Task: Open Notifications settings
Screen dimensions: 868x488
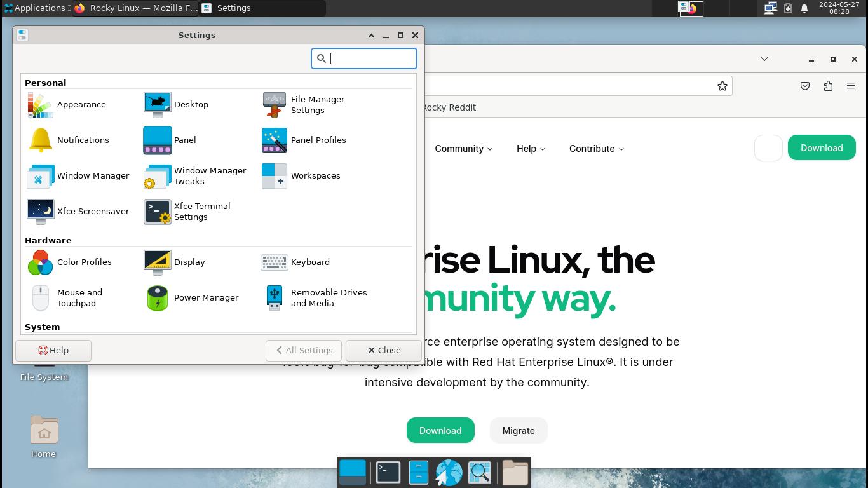Action: 69,140
